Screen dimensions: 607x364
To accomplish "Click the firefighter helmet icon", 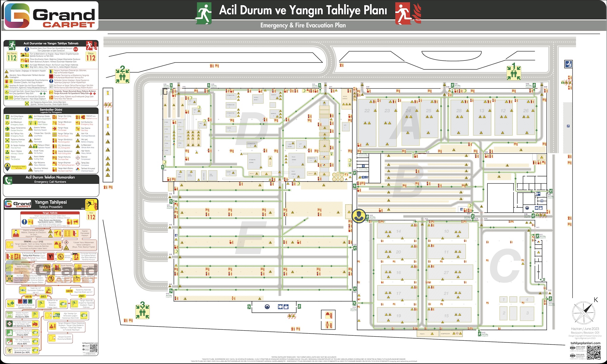I will [x=328, y=315].
